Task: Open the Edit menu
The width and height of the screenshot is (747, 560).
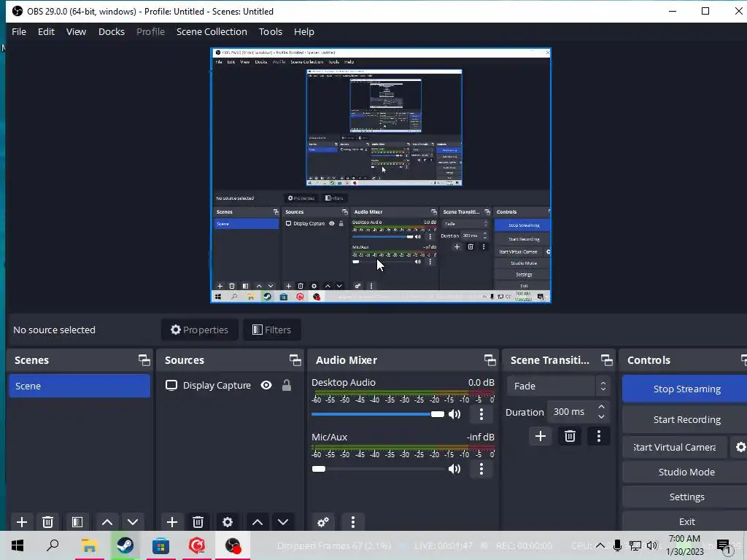Action: tap(46, 32)
